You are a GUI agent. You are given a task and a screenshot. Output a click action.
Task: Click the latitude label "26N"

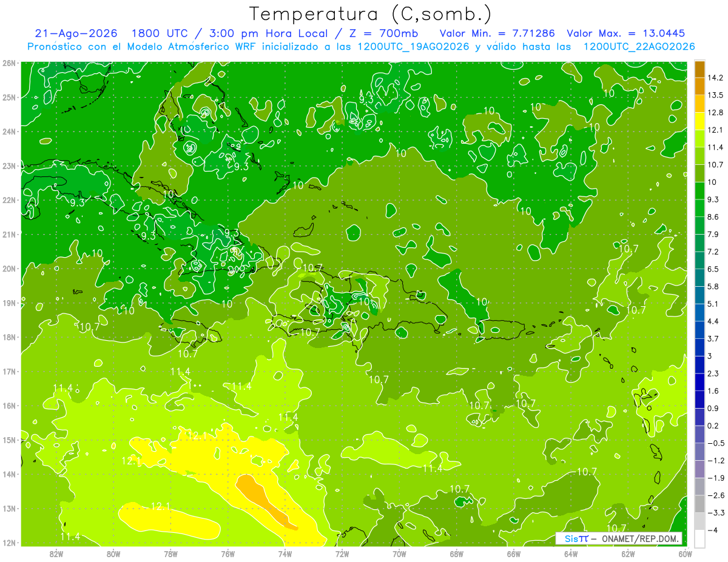[9, 63]
